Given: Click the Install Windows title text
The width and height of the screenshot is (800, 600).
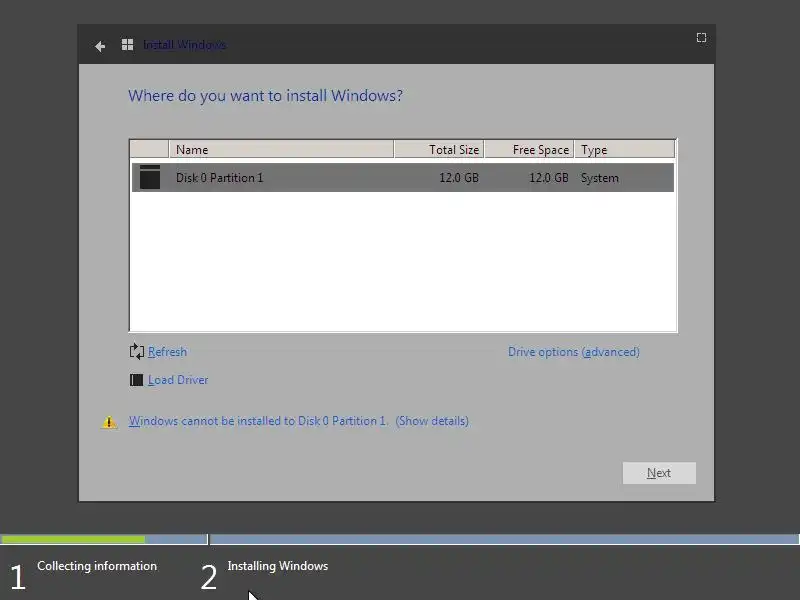Looking at the screenshot, I should (x=185, y=45).
